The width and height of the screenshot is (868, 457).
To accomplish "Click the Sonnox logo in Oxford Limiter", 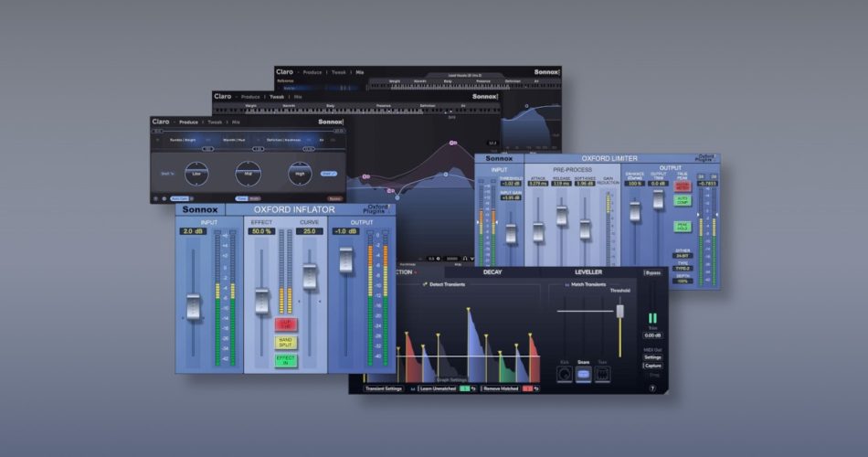I will tap(499, 158).
